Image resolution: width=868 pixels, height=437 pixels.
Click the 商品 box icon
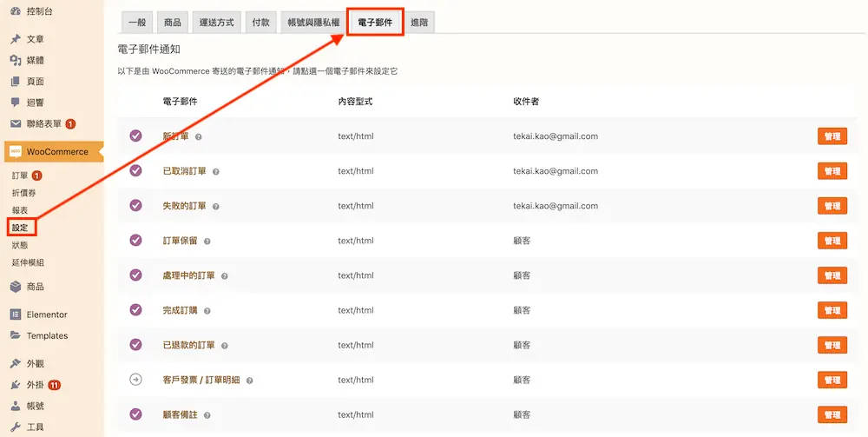click(16, 287)
